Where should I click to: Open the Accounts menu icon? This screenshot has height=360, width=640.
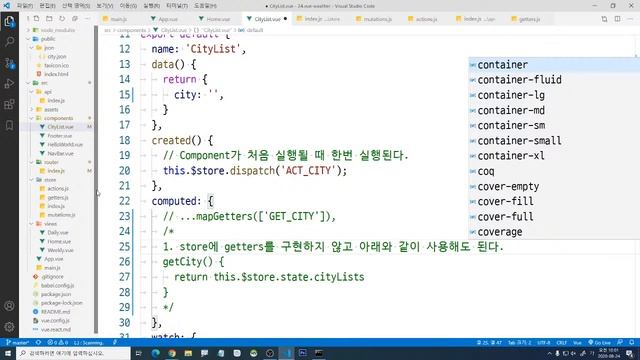click(9, 306)
